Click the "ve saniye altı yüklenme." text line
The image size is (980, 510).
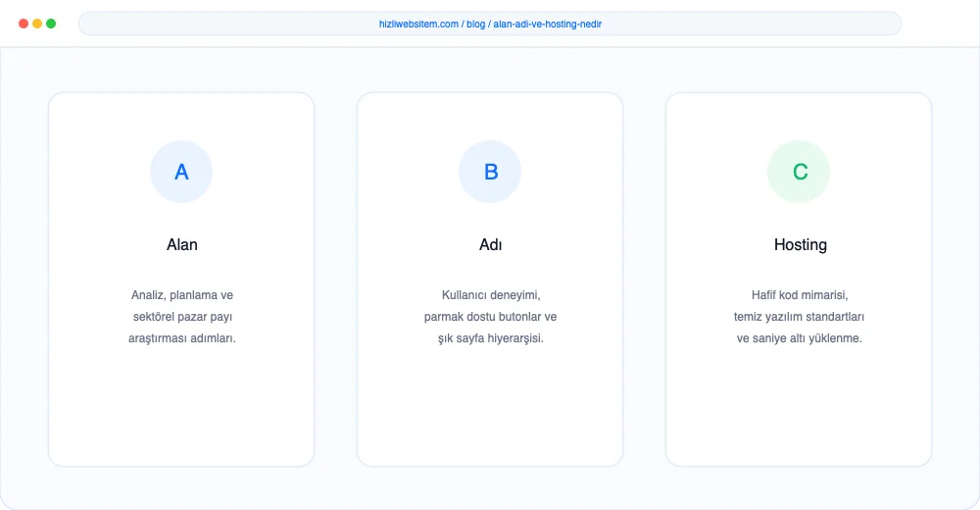coord(799,338)
